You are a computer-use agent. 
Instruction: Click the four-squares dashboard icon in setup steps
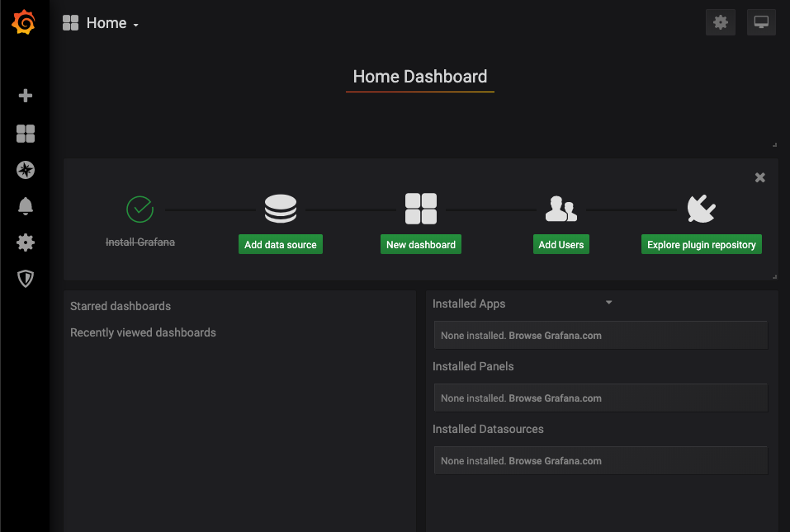[421, 209]
